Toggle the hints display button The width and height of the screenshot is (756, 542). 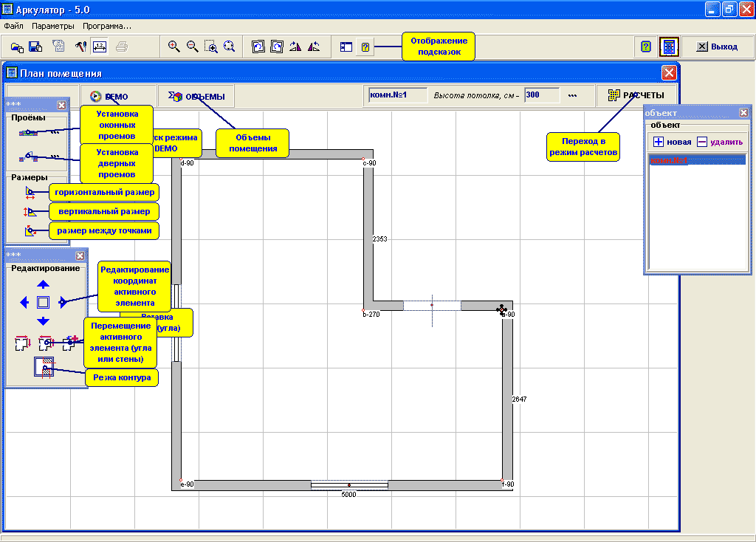pyautogui.click(x=365, y=47)
